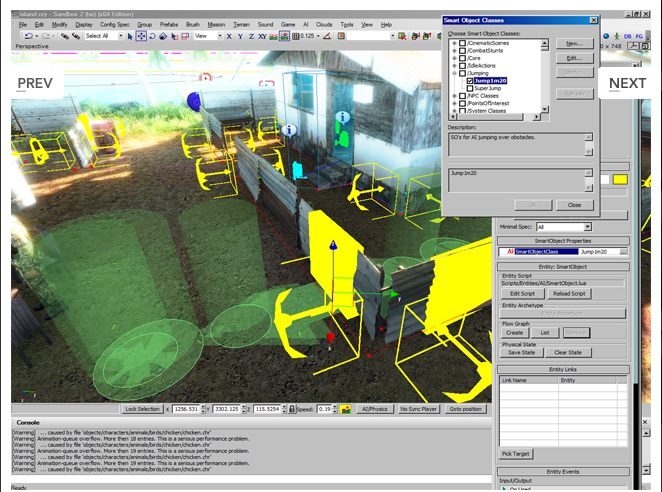Open the Modify menu

[60, 25]
